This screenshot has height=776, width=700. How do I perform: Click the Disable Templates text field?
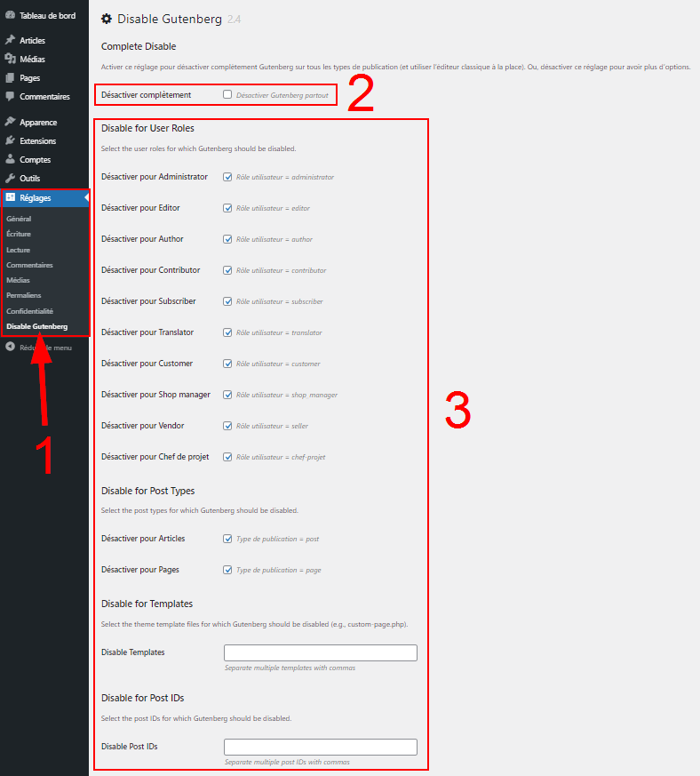click(320, 652)
